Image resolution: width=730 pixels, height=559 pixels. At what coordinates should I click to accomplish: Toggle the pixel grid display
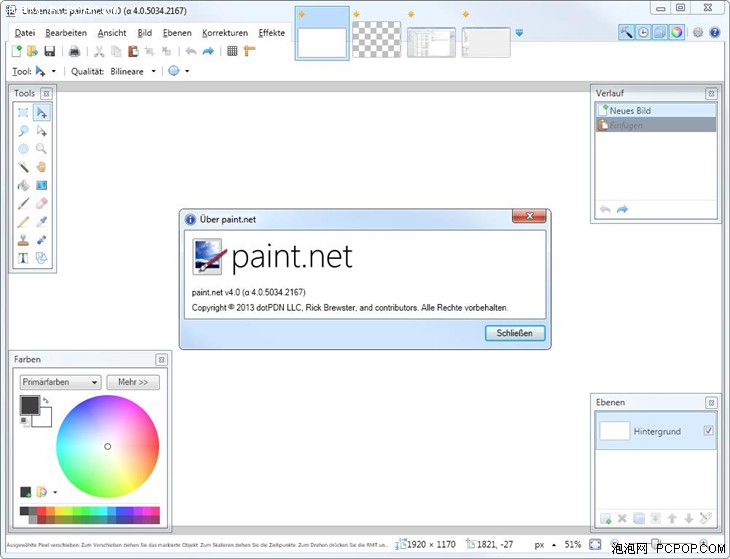232,51
